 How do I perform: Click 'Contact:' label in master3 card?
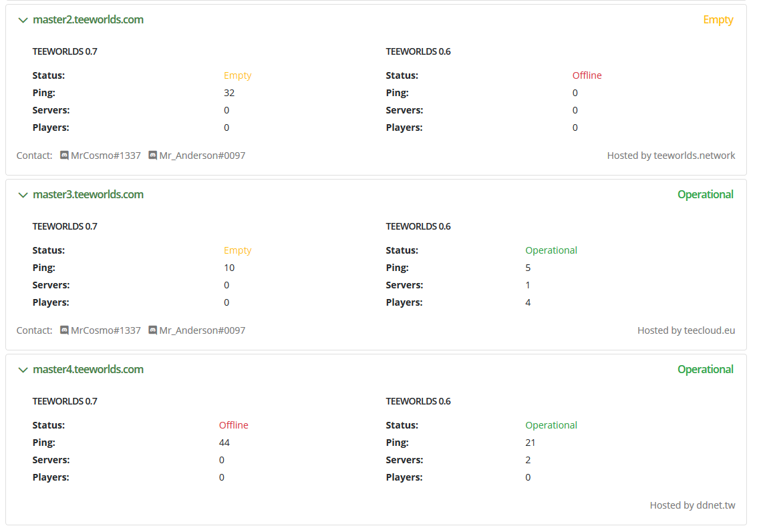(35, 330)
